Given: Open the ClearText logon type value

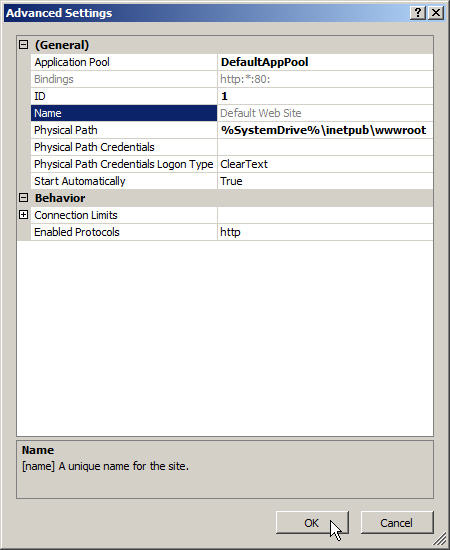Looking at the screenshot, I should coord(325,164).
